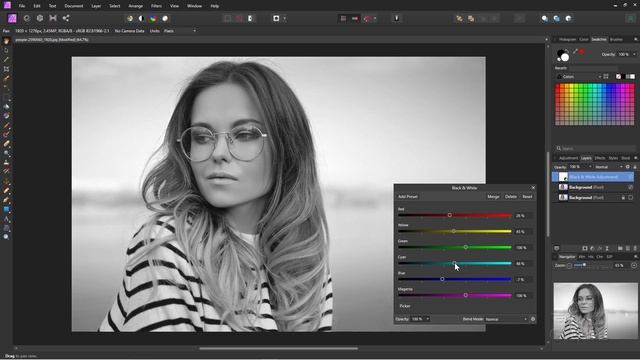Image resolution: width=640 pixels, height=360 pixels.
Task: Click the Add Preset button
Action: tap(407, 197)
